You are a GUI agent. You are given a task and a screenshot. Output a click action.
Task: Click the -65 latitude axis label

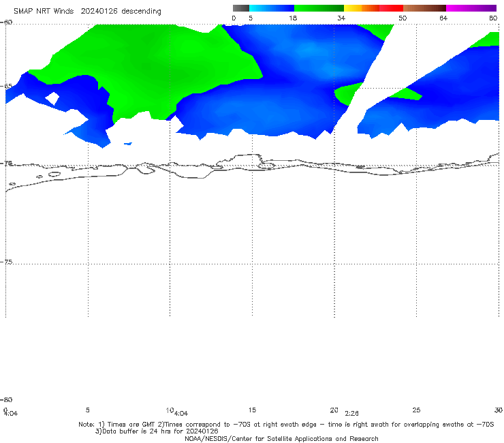[6, 87]
